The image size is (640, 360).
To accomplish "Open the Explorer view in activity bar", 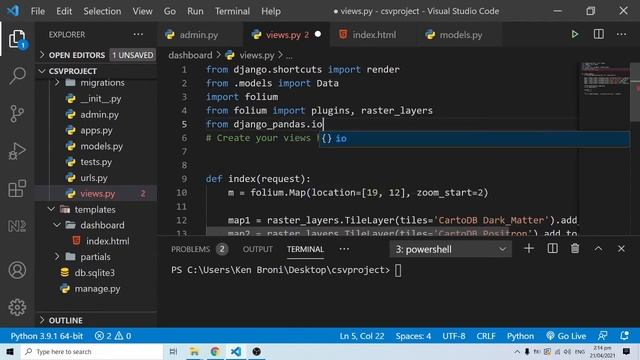I will (17, 39).
